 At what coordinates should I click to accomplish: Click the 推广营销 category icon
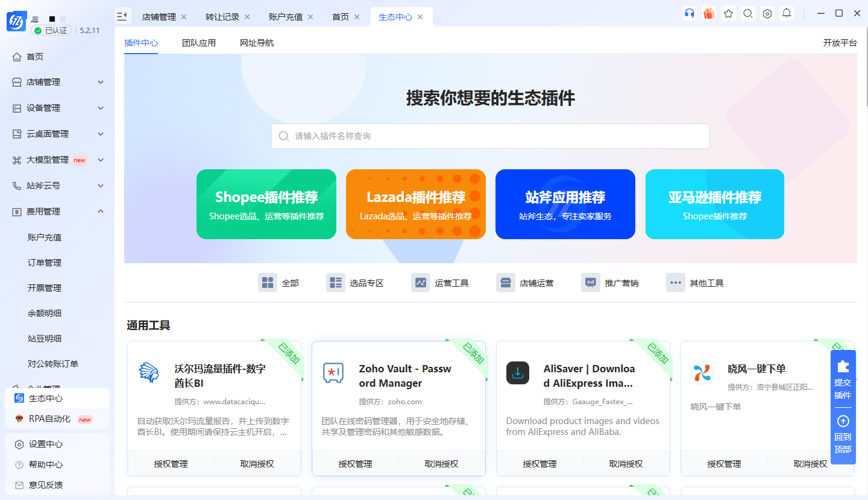click(x=591, y=283)
